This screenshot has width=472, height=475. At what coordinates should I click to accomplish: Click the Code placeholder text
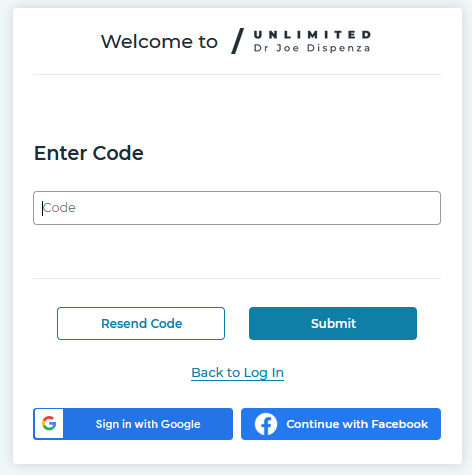coord(59,208)
